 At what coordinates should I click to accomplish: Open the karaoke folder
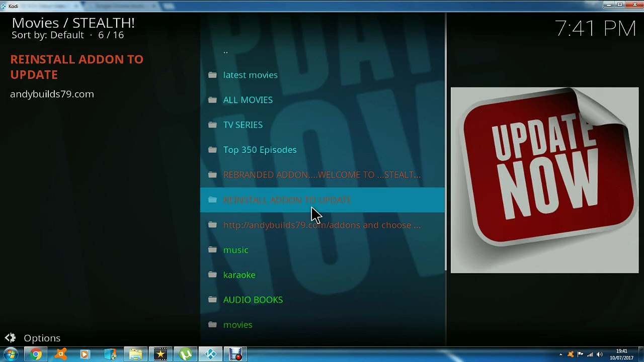point(322,275)
